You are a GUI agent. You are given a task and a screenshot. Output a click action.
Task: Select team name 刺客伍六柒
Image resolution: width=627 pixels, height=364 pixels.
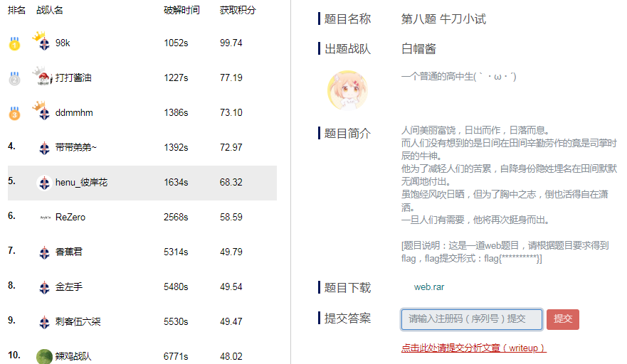tap(78, 321)
